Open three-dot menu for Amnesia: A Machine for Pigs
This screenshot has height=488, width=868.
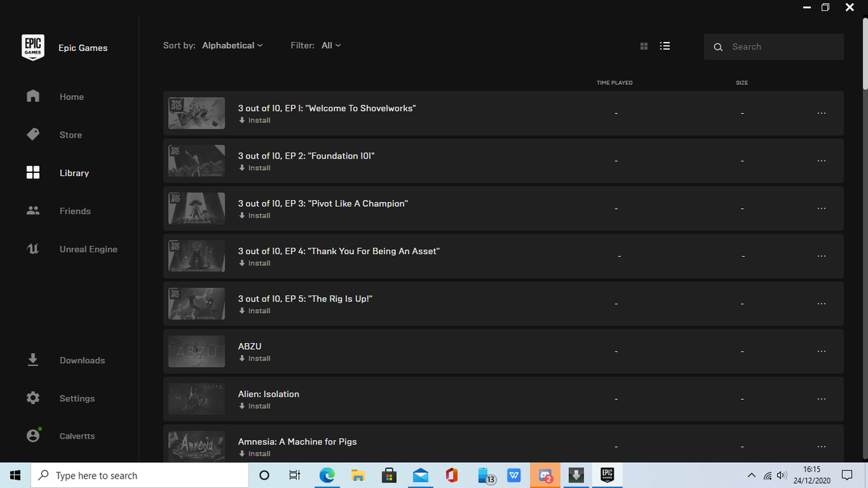(x=821, y=447)
